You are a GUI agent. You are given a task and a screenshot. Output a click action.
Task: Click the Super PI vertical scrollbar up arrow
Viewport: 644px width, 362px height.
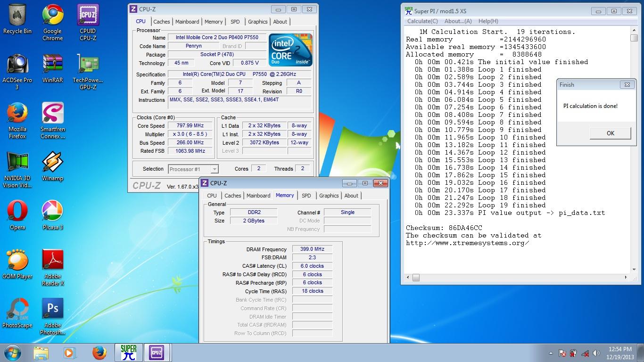click(634, 31)
